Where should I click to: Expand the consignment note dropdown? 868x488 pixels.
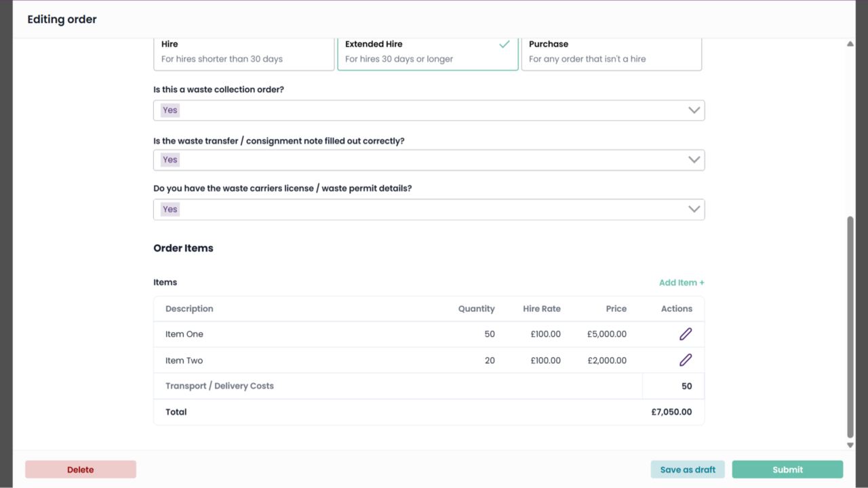[429, 160]
